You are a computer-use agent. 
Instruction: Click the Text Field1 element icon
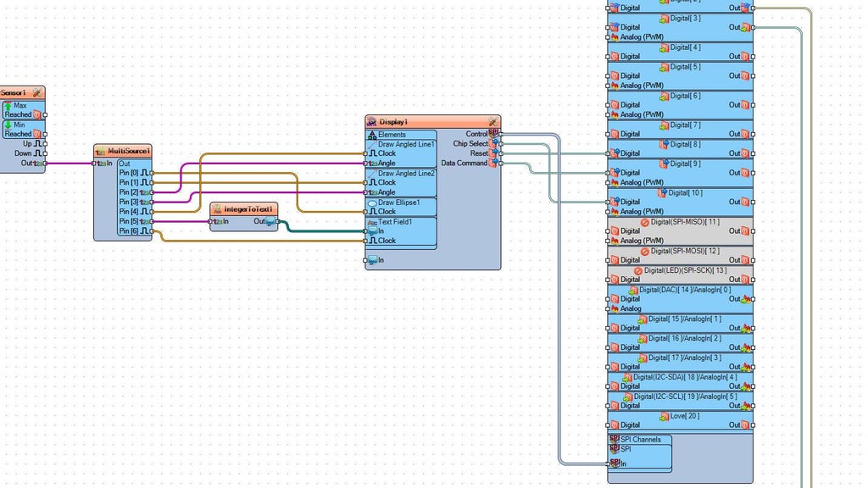373,222
